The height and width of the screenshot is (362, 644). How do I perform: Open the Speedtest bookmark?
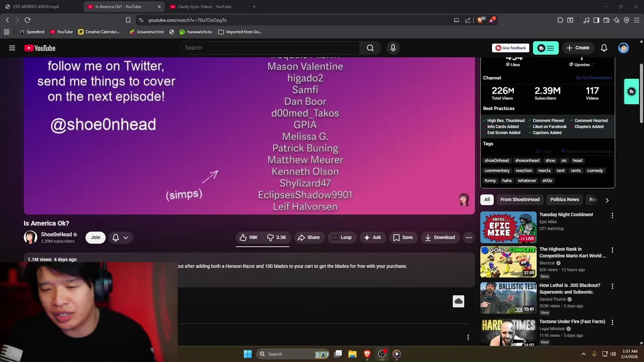tap(32, 32)
